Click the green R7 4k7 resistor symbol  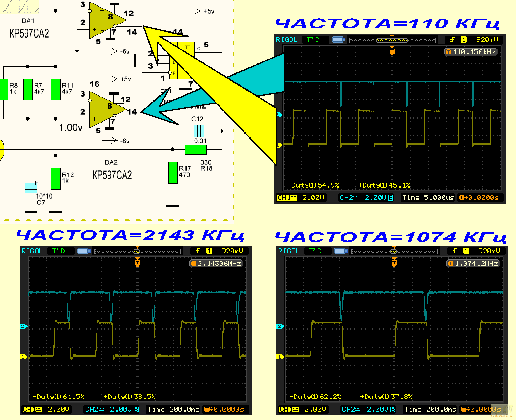click(x=28, y=89)
